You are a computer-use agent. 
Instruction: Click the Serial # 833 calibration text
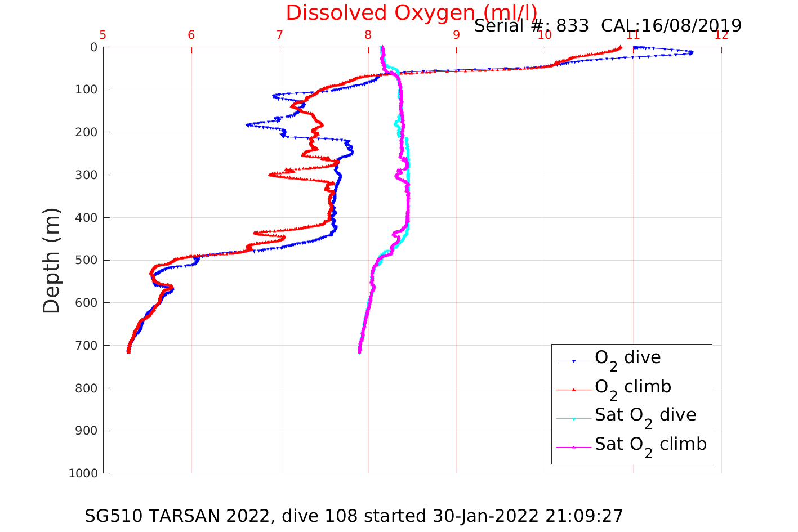pos(607,26)
